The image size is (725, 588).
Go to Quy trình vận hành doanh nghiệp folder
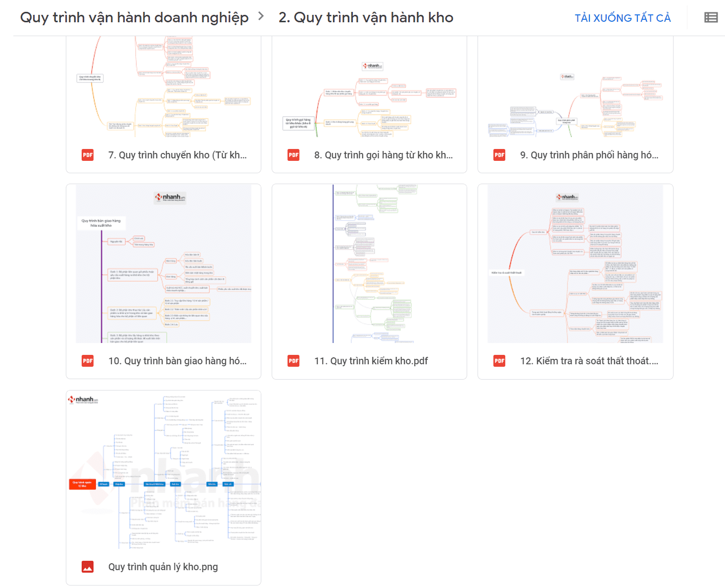[134, 17]
